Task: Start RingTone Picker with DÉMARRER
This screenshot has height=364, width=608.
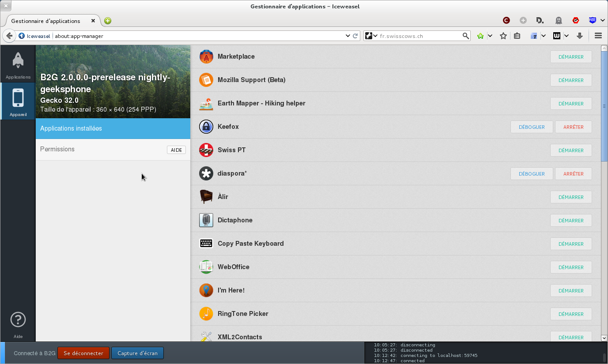Action: [x=571, y=314]
